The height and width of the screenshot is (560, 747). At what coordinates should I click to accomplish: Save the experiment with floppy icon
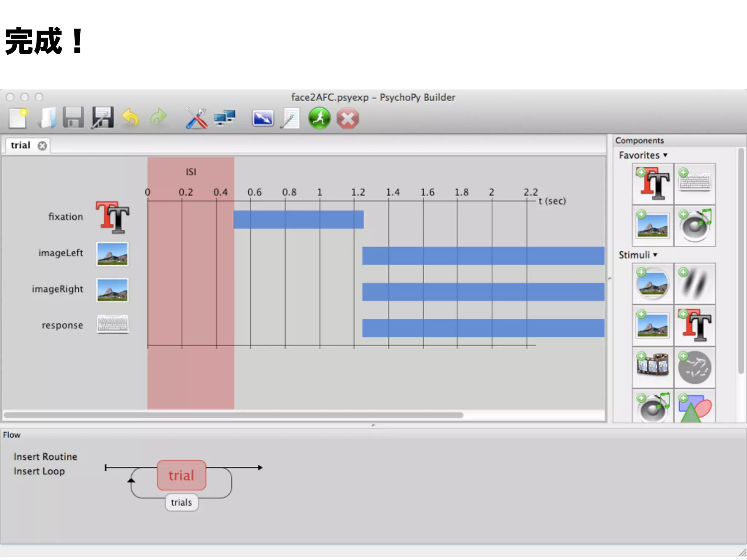73,117
